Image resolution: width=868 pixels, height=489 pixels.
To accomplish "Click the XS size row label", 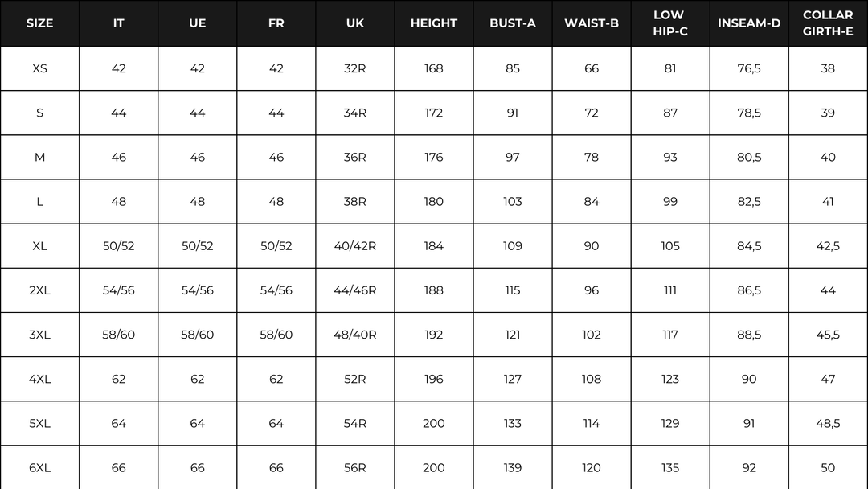I will [39, 68].
